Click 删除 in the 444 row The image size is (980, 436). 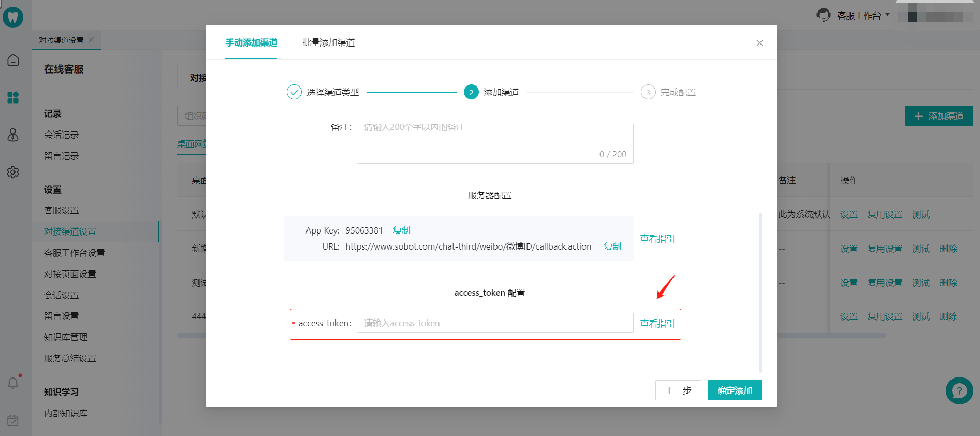pyautogui.click(x=948, y=316)
